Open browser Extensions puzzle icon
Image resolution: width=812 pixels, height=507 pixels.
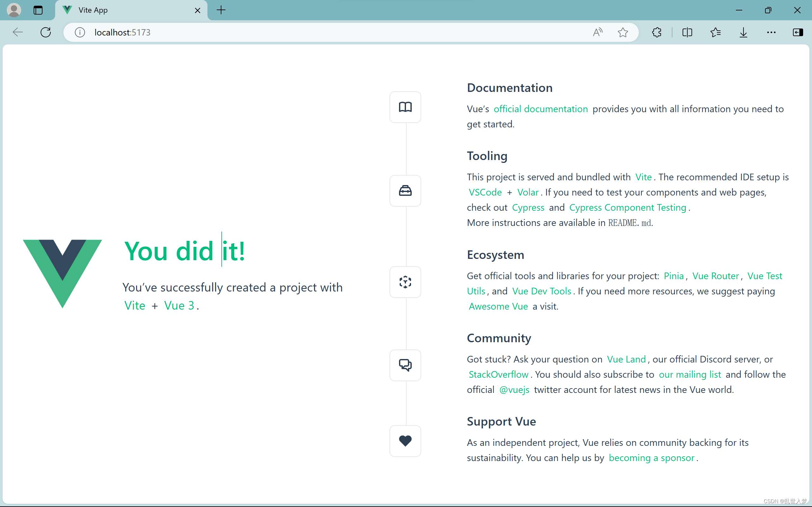pyautogui.click(x=657, y=32)
